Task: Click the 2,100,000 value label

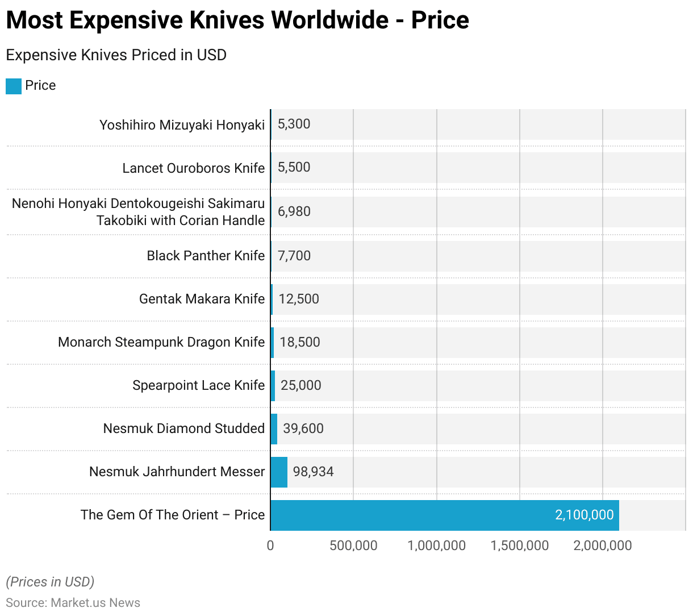Action: pyautogui.click(x=584, y=515)
